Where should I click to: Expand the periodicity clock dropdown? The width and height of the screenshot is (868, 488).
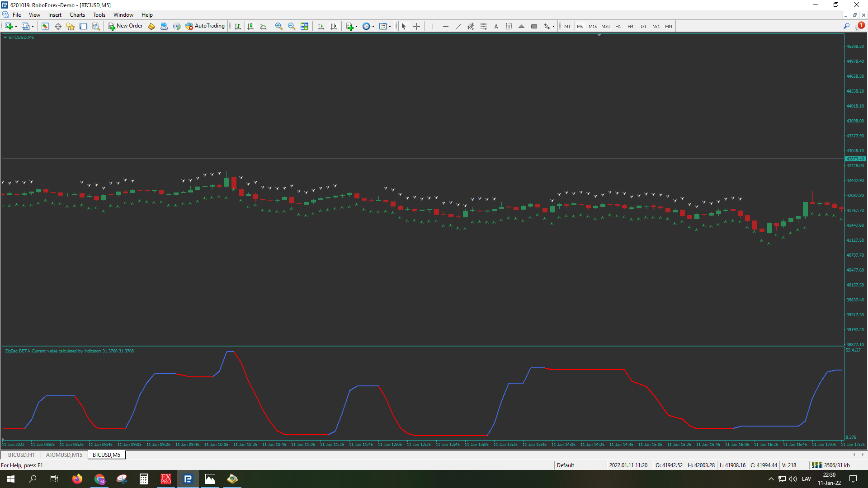pyautogui.click(x=373, y=27)
